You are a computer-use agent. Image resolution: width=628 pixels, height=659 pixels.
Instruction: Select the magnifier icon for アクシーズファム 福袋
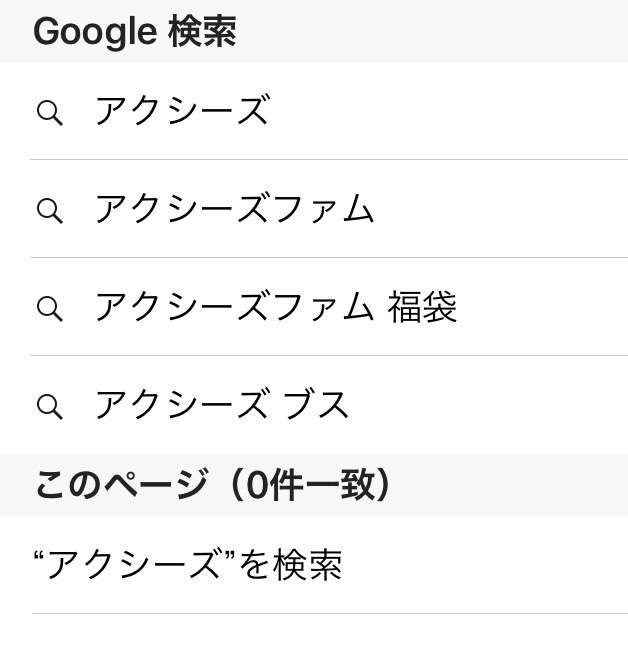click(50, 308)
